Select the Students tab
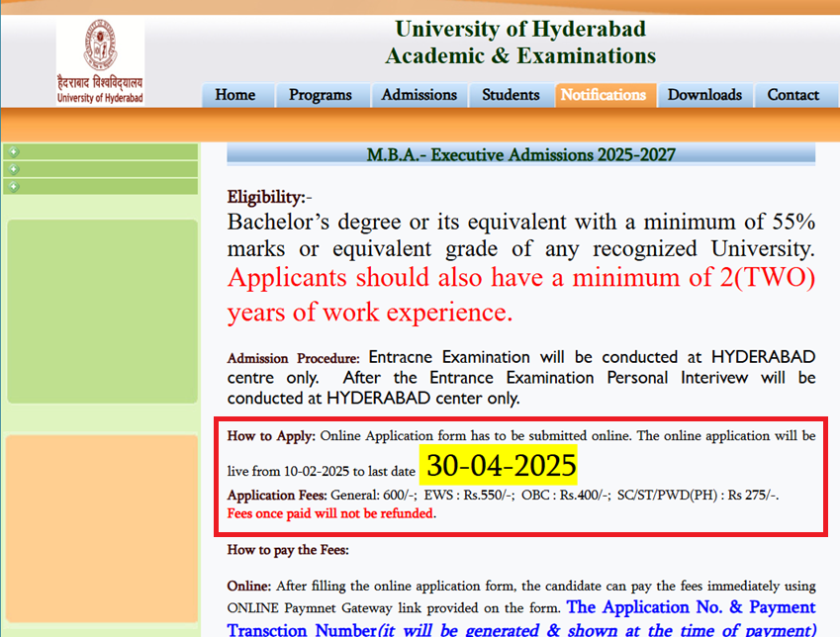This screenshot has height=637, width=840. 511,95
